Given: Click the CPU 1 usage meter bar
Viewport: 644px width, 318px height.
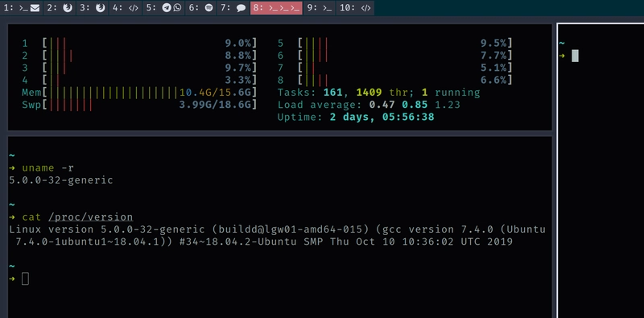Looking at the screenshot, I should (150, 43).
